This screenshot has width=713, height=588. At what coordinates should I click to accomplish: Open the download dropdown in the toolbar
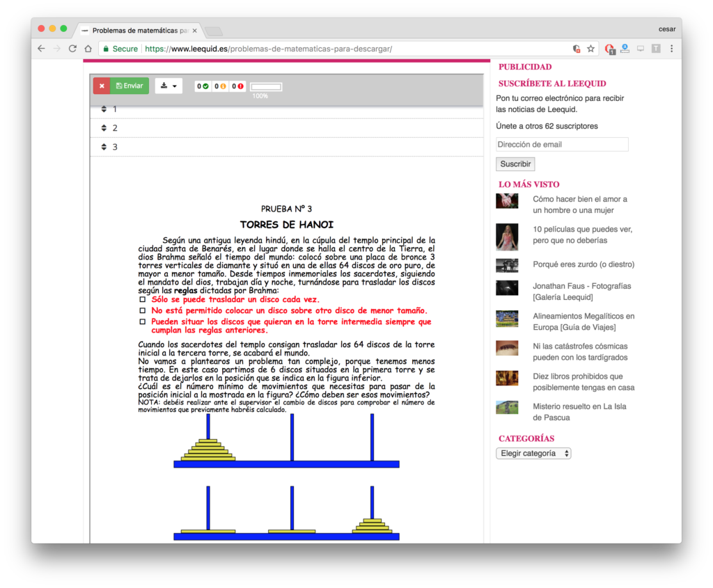[x=169, y=86]
